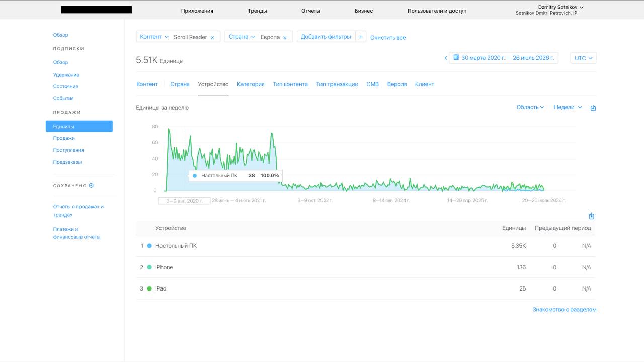The image size is (644, 362).
Task: Switch to the Клиент tab
Action: pos(424,84)
